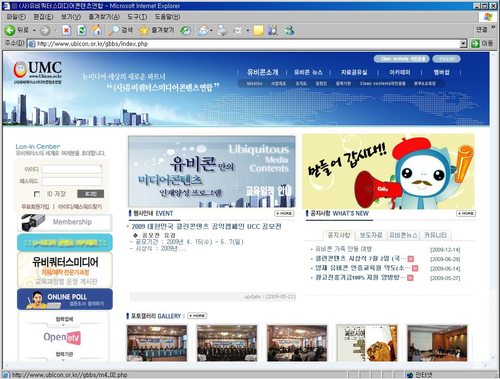Expand the address bar URL dropdown
The image size is (500, 379).
tap(463, 44)
